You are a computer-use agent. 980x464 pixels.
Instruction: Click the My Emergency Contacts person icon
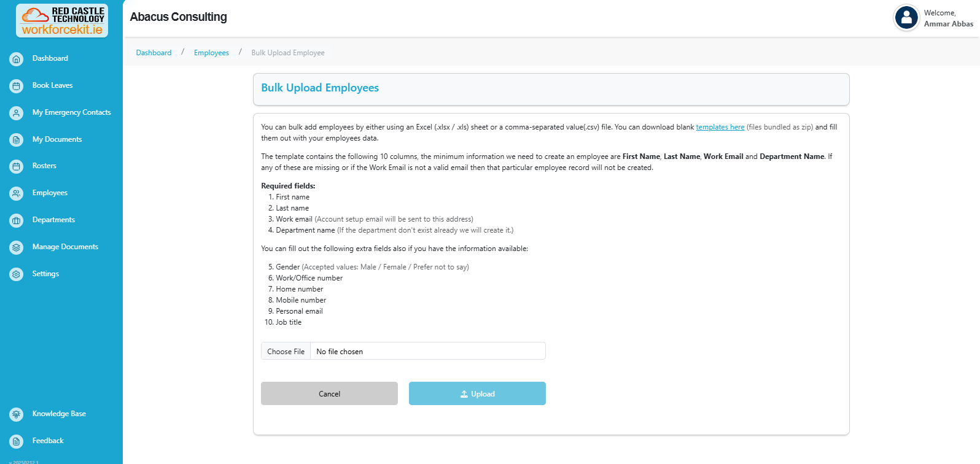(x=17, y=113)
